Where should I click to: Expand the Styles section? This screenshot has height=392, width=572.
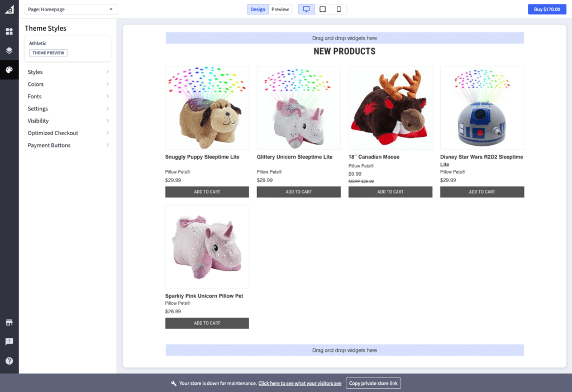tap(68, 72)
